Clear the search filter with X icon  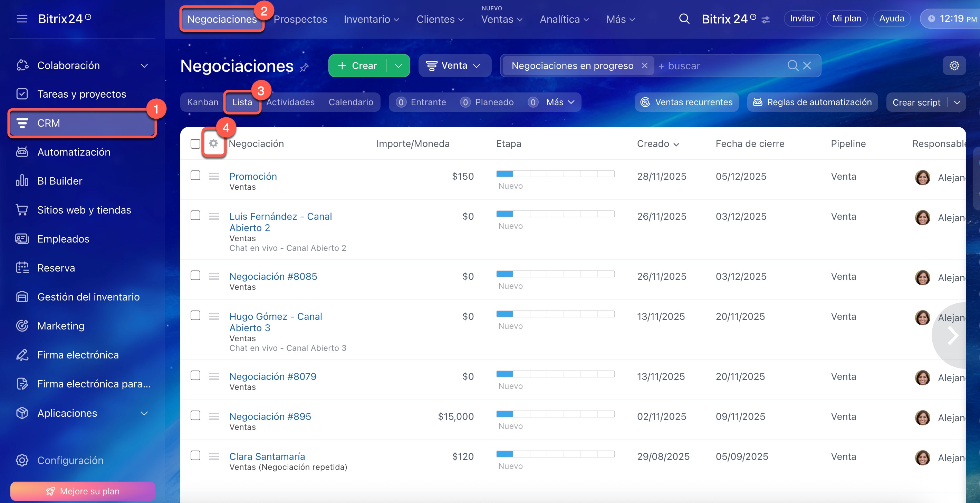point(807,66)
